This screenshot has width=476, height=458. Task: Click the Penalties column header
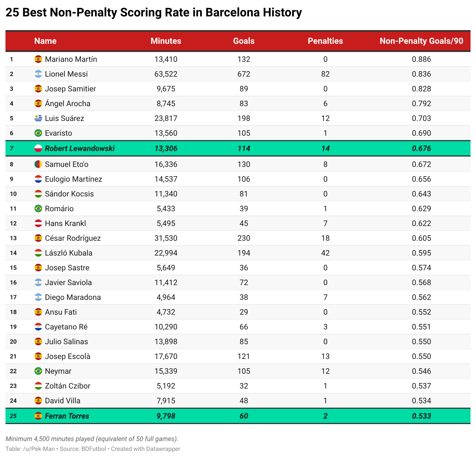tap(325, 41)
